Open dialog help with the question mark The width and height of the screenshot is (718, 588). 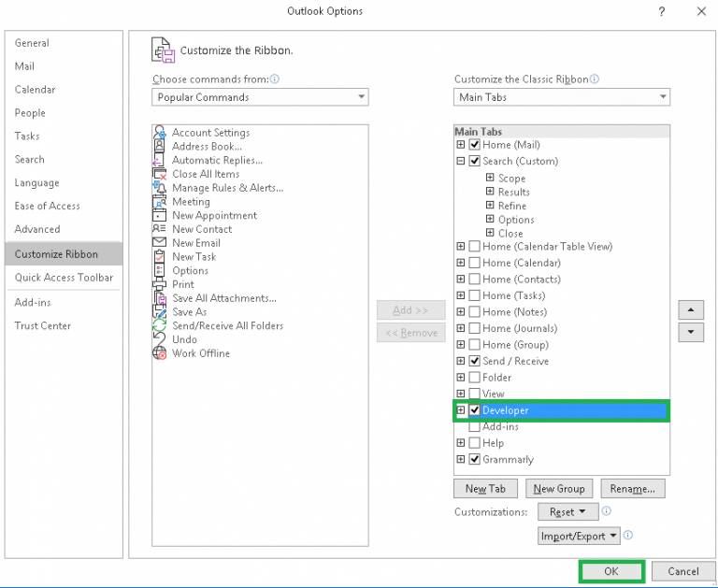pyautogui.click(x=662, y=12)
